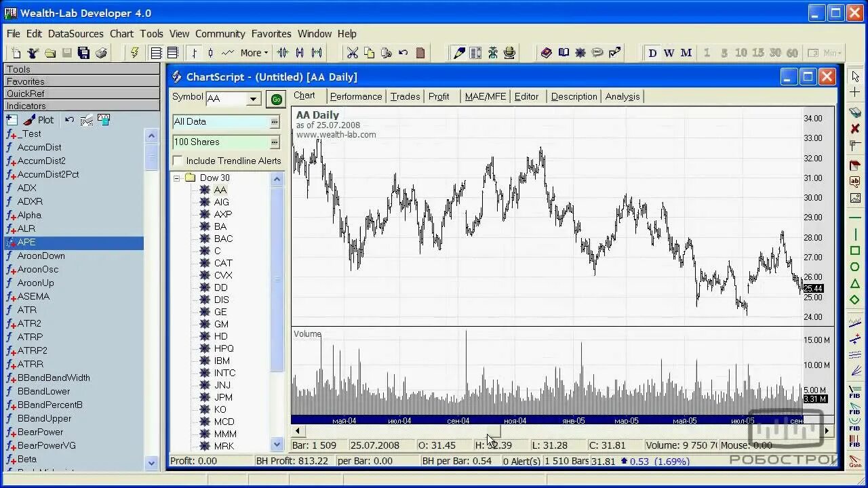
Task: Click the New document toolbar icon
Action: 16,53
